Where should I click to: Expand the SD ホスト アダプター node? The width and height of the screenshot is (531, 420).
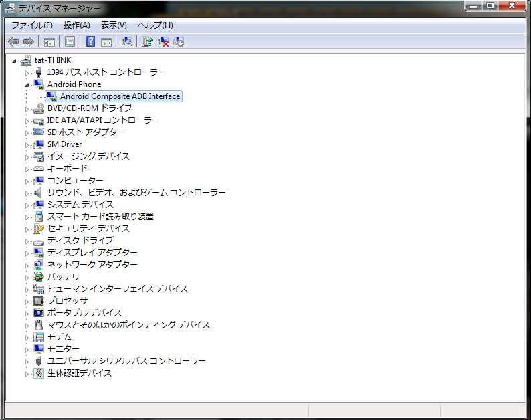point(27,133)
